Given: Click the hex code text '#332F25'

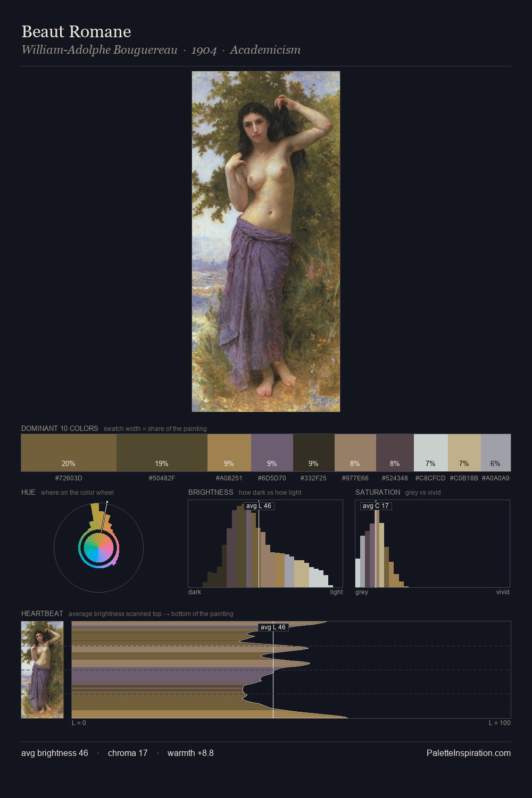Looking at the screenshot, I should click(314, 478).
